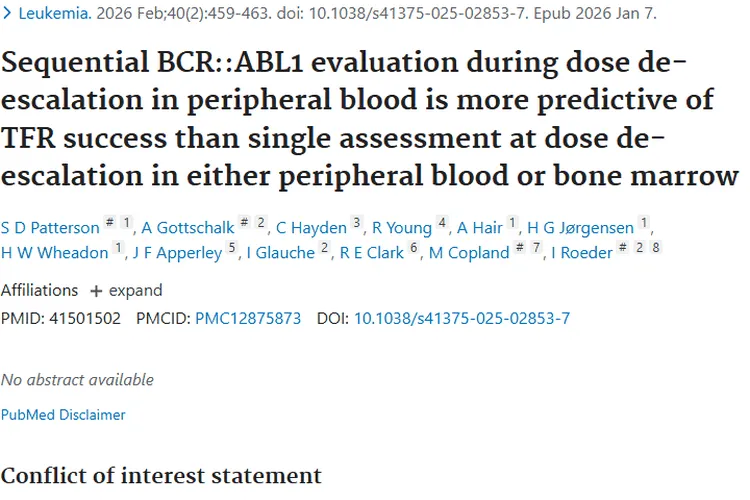Open author I Roeder link
This screenshot has height=500, width=750.
(581, 253)
